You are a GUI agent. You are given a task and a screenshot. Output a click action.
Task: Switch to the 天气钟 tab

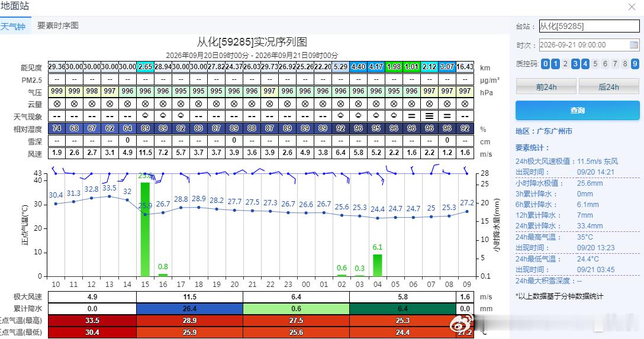[13, 26]
